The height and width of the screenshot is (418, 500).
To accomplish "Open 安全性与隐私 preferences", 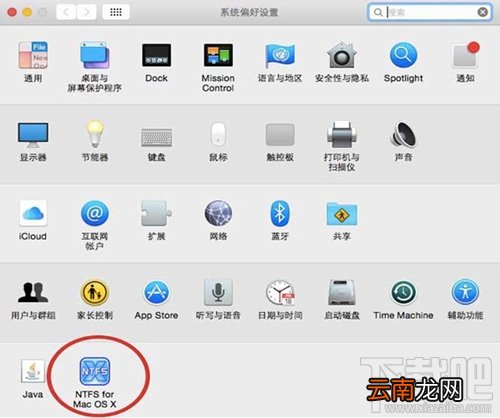I will click(342, 55).
